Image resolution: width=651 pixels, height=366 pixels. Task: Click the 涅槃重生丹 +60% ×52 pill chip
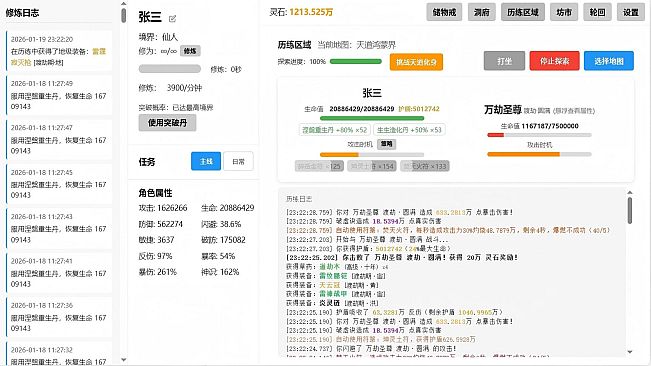pos(334,130)
